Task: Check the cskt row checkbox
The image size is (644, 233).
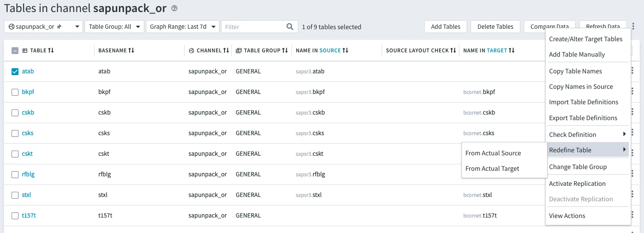Action: pyautogui.click(x=15, y=154)
